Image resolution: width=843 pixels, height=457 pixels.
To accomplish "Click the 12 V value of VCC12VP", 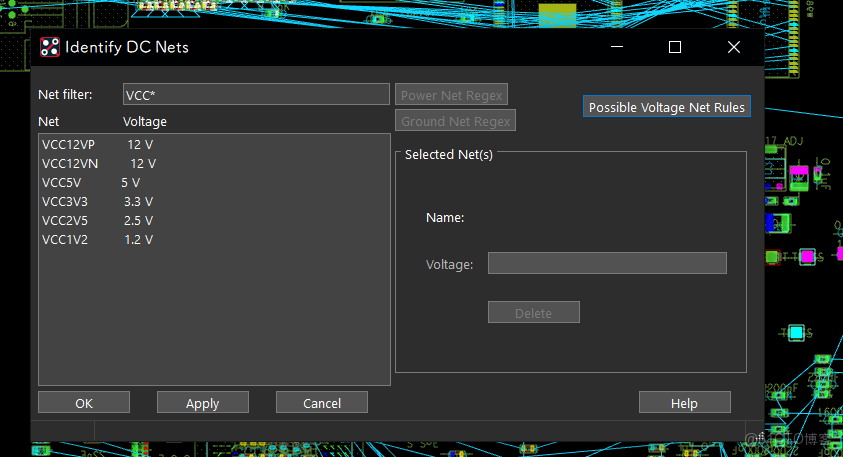I will (140, 145).
